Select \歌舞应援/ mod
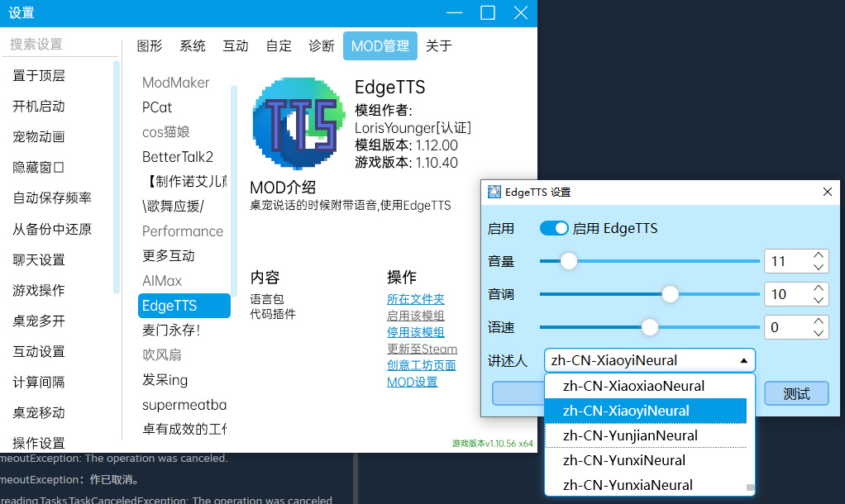This screenshot has width=845, height=504. coord(184,207)
